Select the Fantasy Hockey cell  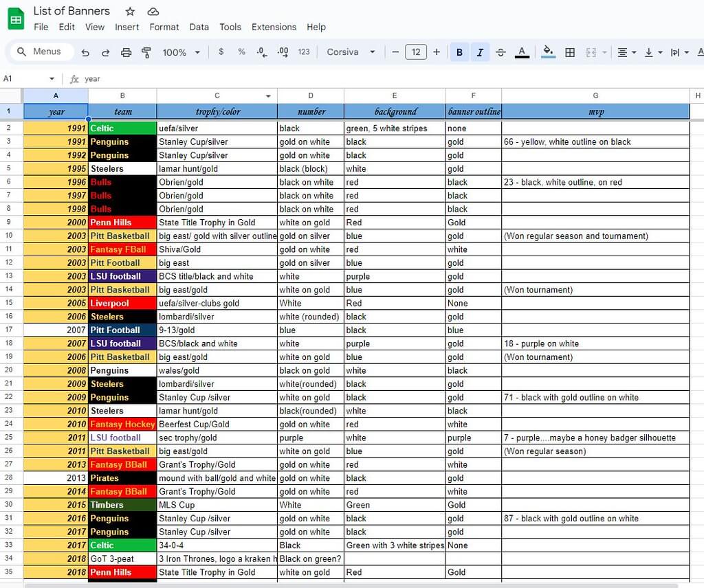(x=122, y=425)
